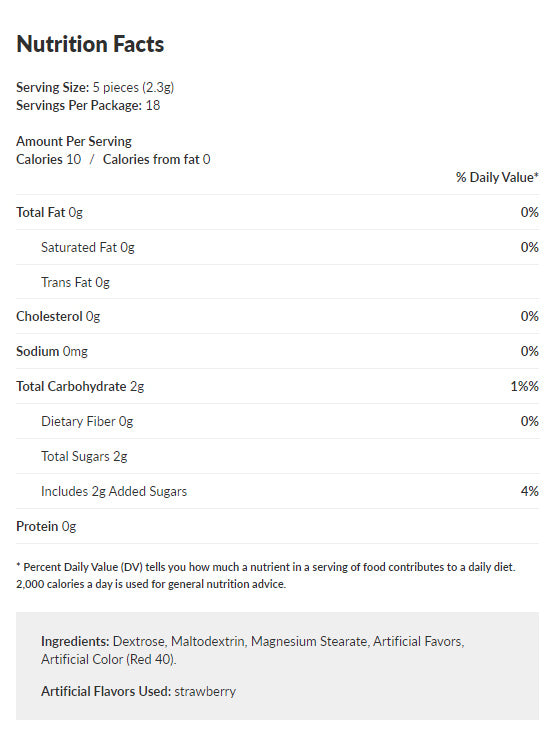Click the Total Sugars 2g row
The height and width of the screenshot is (750, 550).
pyautogui.click(x=277, y=456)
